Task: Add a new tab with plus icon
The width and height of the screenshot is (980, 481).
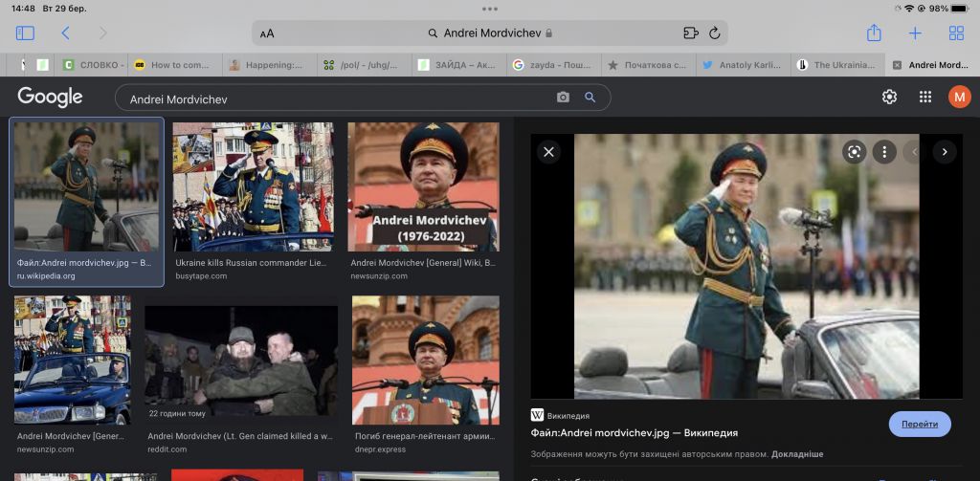Action: click(915, 33)
